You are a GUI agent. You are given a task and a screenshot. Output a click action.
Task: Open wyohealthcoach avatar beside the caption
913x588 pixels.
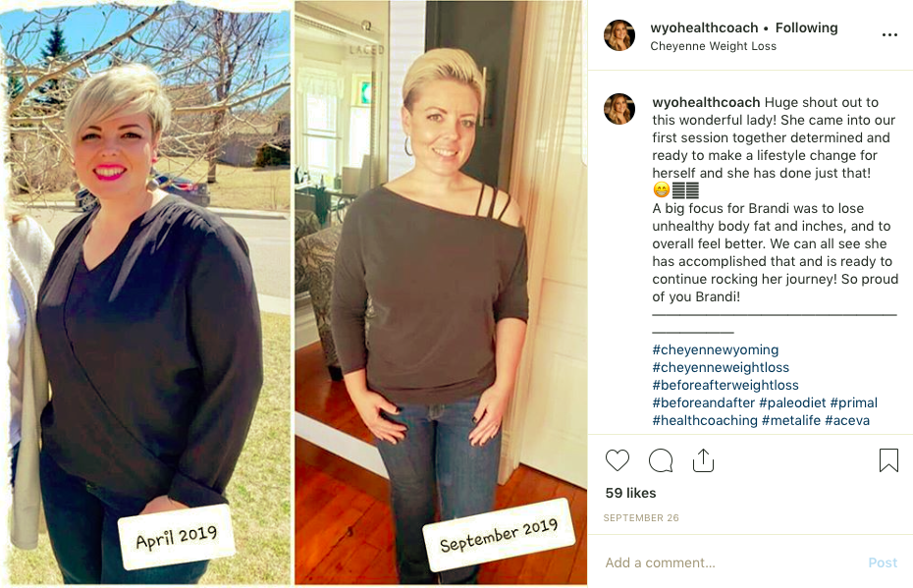click(619, 109)
